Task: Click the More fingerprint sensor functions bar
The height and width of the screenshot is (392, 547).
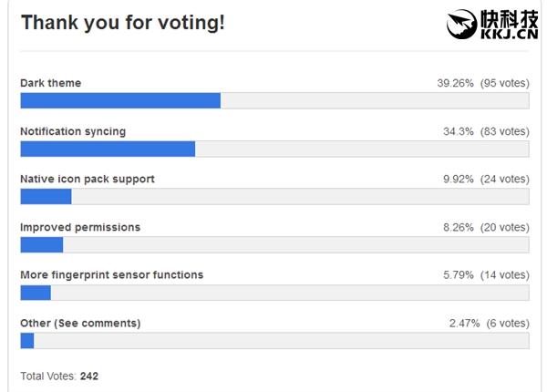Action: tap(273, 293)
